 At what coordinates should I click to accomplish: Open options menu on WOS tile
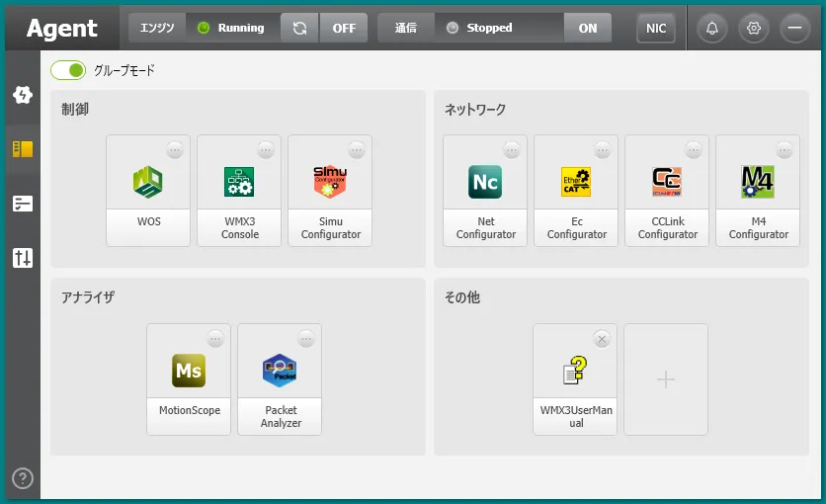[175, 150]
